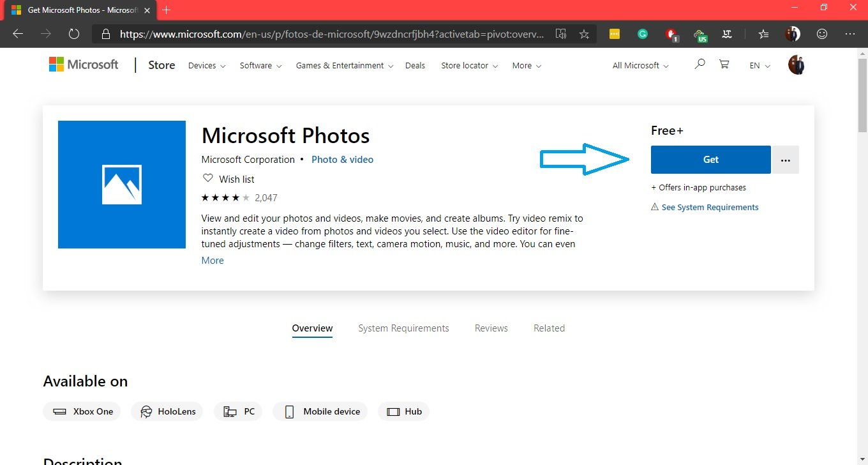This screenshot has width=868, height=465.
Task: Click the star rating for Microsoft Photos
Action: pyautogui.click(x=225, y=197)
